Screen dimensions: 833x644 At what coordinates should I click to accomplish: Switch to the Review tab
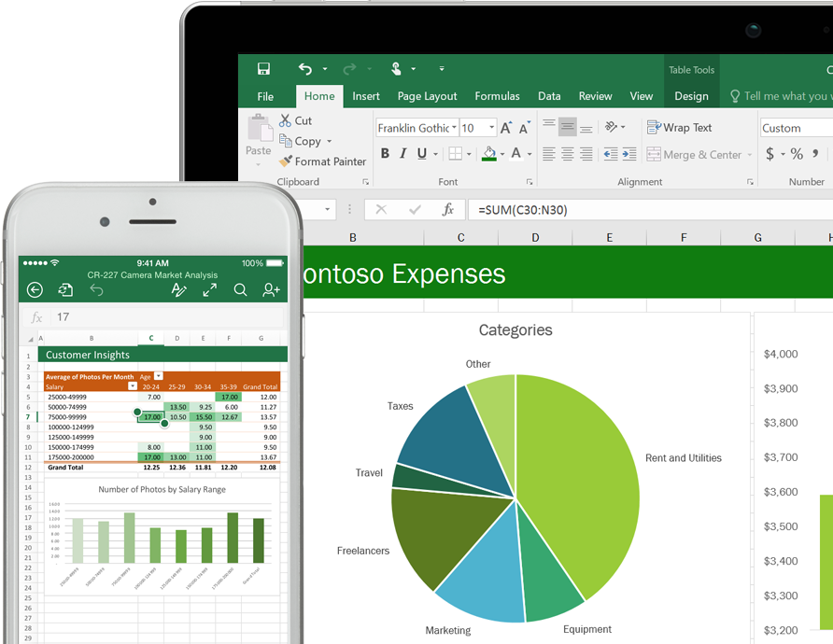pyautogui.click(x=595, y=96)
